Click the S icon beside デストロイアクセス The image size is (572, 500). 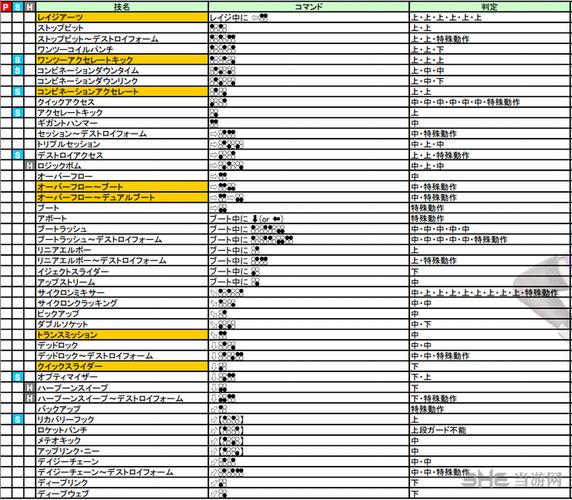pos(18,155)
